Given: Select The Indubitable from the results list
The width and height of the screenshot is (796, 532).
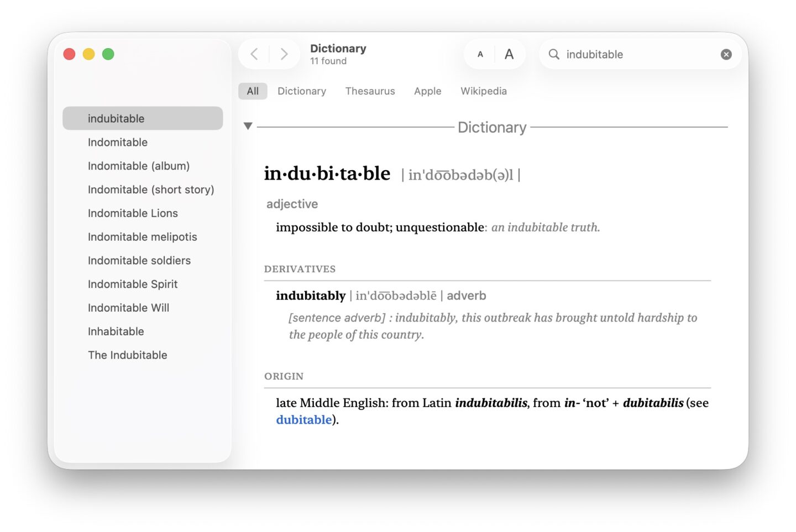Looking at the screenshot, I should pos(128,355).
